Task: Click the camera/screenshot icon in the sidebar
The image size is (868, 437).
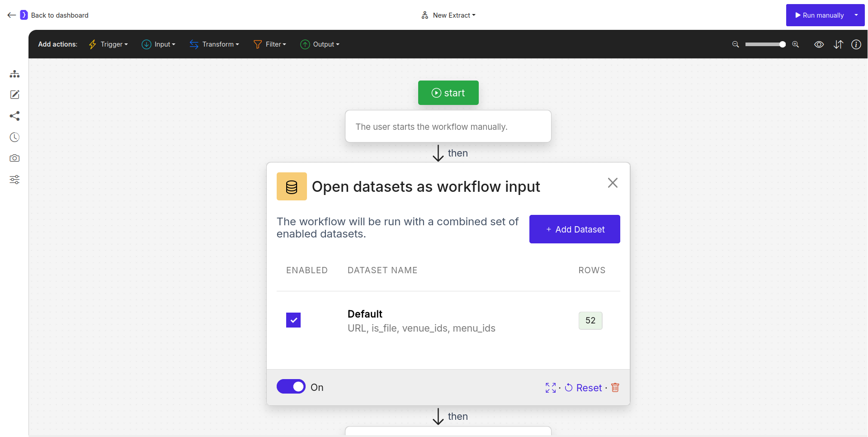Action: point(14,158)
